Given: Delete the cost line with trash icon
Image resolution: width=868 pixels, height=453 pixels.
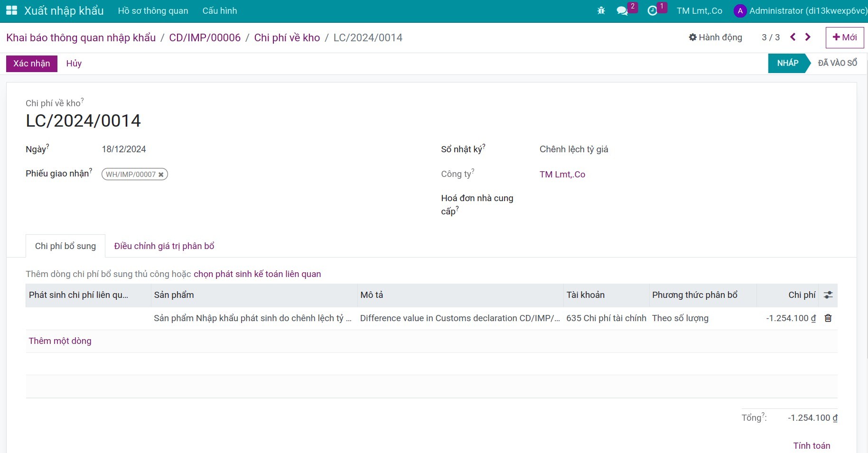Looking at the screenshot, I should 828,318.
